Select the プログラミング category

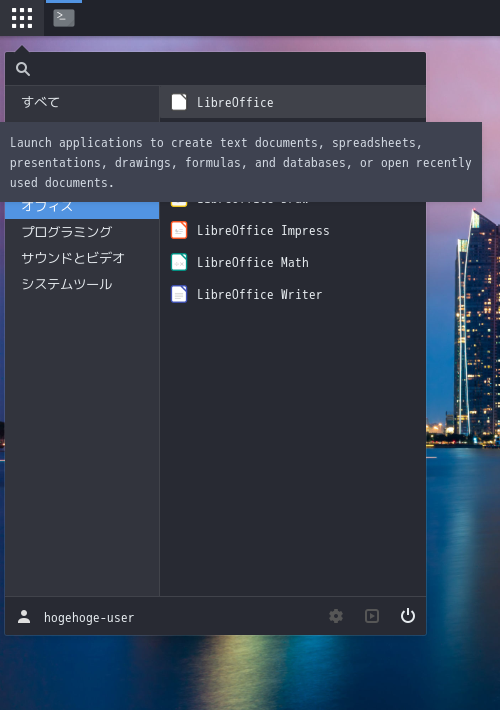tap(82, 232)
